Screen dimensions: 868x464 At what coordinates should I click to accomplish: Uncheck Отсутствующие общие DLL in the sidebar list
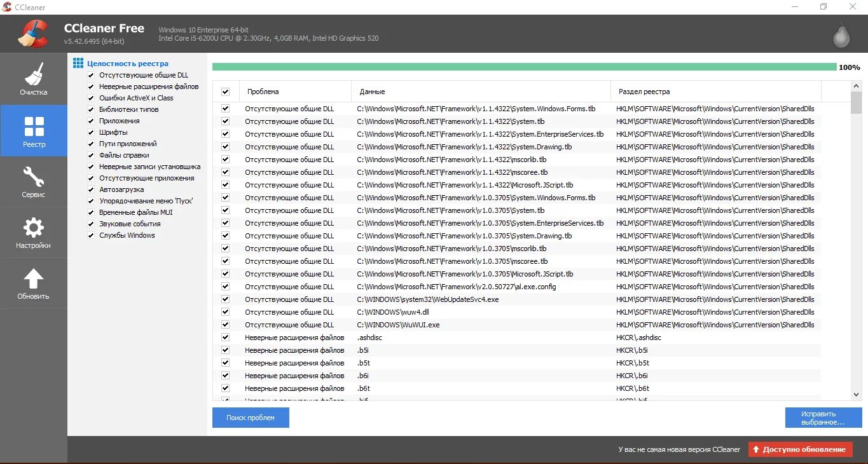click(x=91, y=75)
